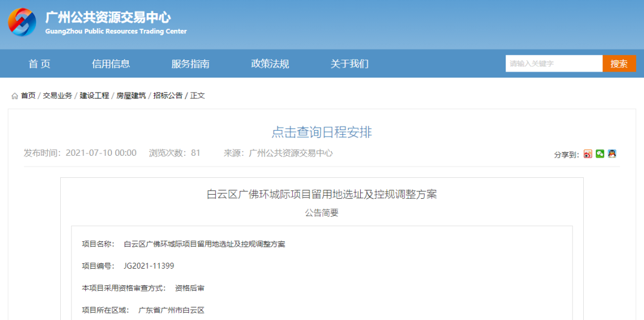The image size is (644, 320).
Task: Open the 首页 navigation menu item
Action: pyautogui.click(x=39, y=64)
